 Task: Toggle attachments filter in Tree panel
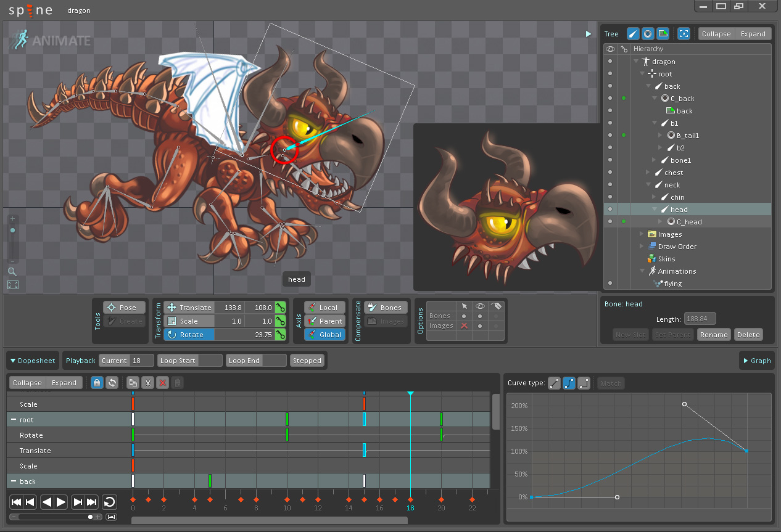(663, 34)
